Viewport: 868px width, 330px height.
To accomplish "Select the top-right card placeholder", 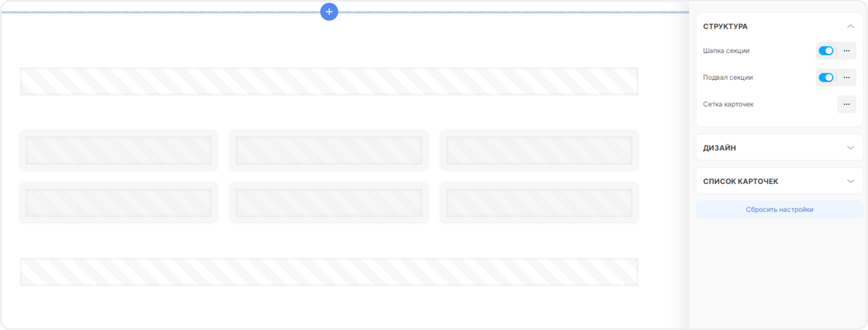I will [539, 150].
